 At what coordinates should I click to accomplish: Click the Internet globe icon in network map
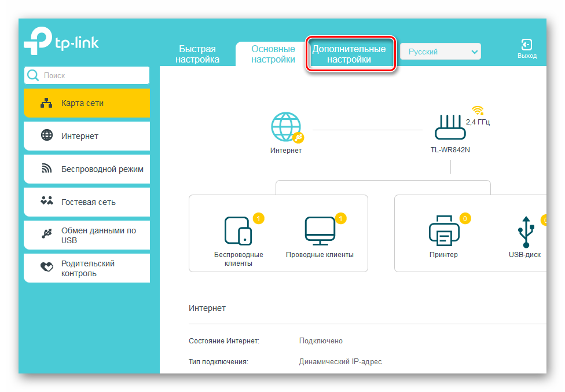(286, 127)
